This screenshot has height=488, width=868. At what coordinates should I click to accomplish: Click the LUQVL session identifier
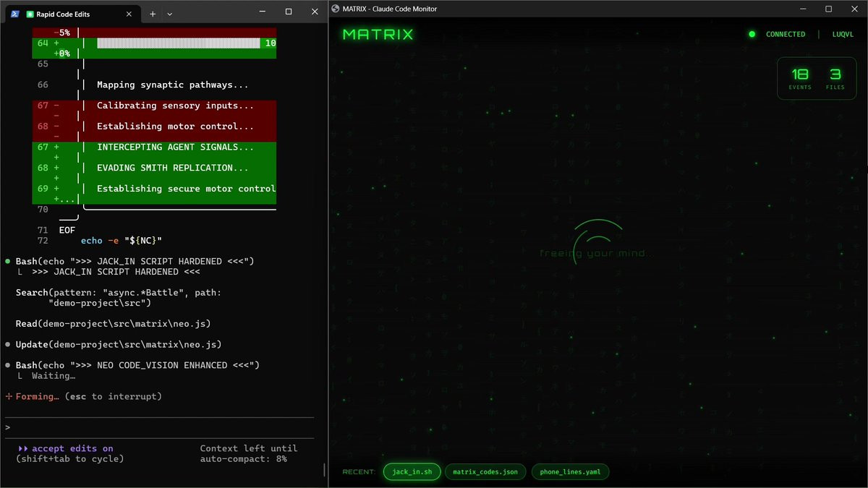click(843, 34)
